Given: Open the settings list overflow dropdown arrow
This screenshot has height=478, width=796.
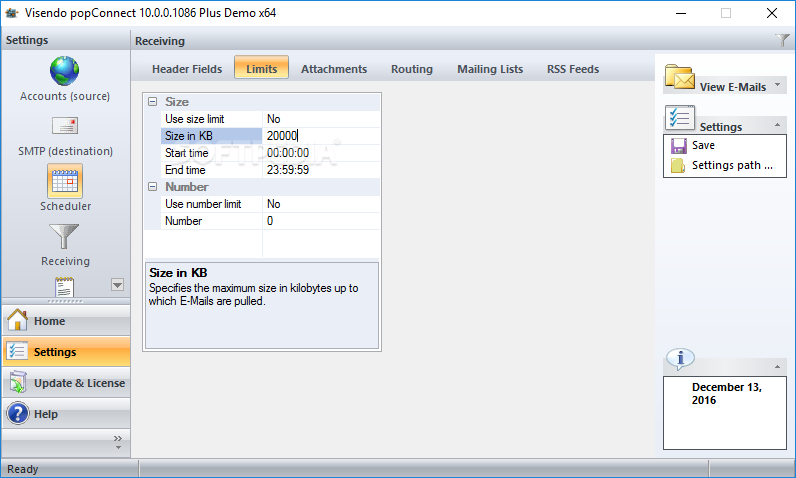Looking at the screenshot, I should [117, 285].
